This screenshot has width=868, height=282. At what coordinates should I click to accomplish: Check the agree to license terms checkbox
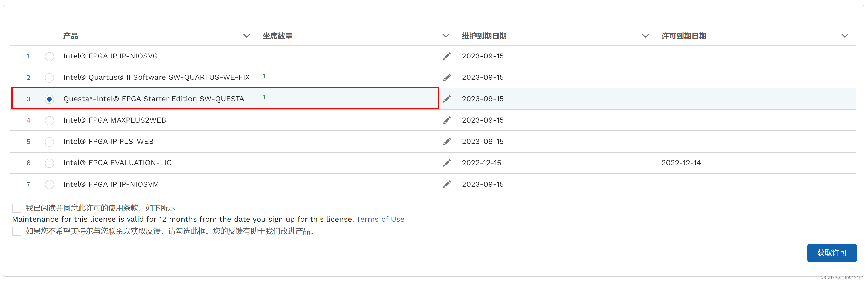point(16,208)
